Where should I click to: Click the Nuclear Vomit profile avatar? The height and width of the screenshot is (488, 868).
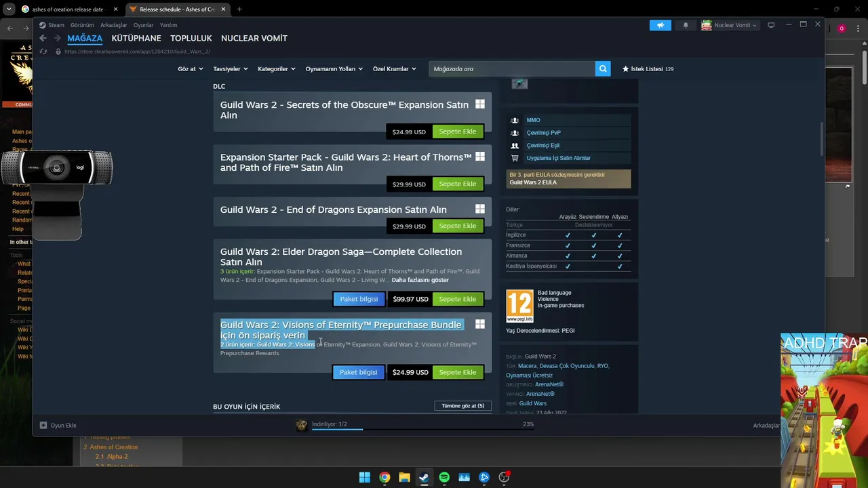click(707, 25)
